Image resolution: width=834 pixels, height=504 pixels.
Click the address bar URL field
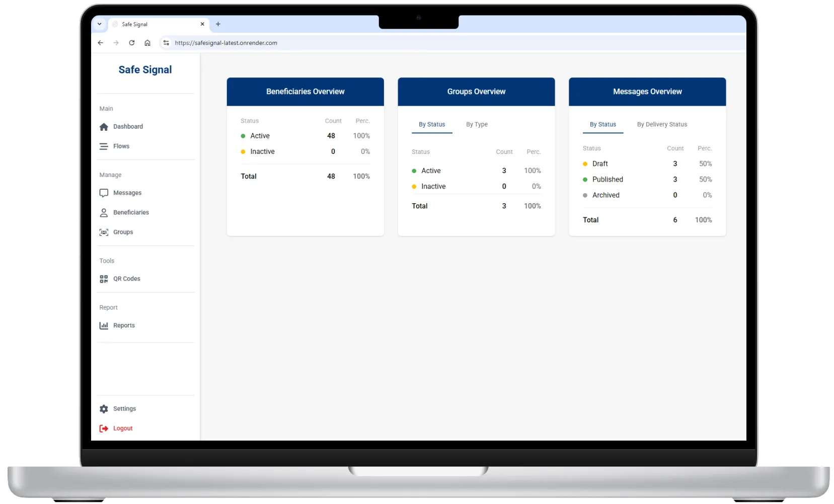point(453,43)
